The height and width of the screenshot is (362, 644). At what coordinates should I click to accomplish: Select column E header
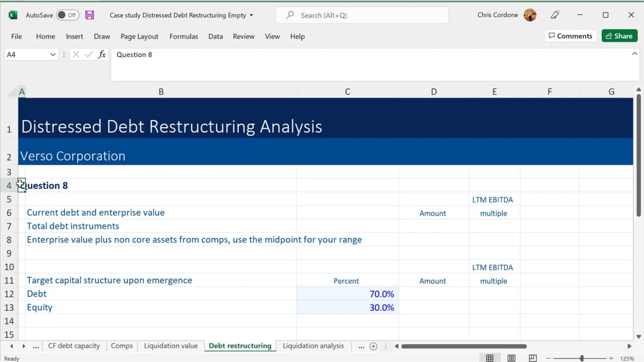(x=494, y=92)
